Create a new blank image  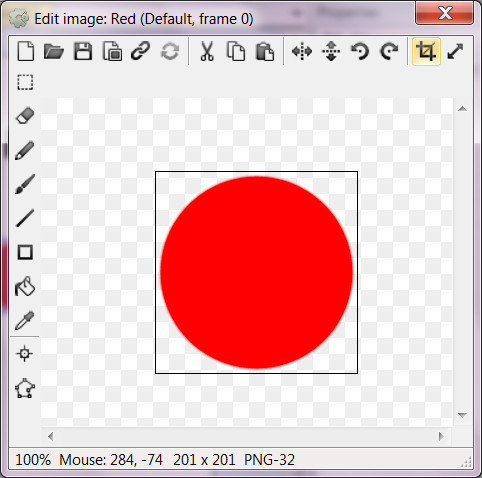(x=26, y=51)
